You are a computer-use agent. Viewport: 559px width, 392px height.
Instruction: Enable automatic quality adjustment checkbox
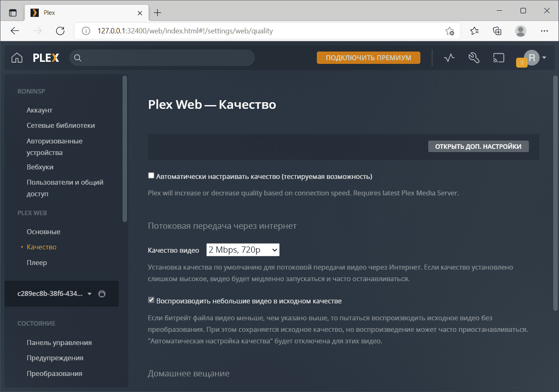click(151, 176)
